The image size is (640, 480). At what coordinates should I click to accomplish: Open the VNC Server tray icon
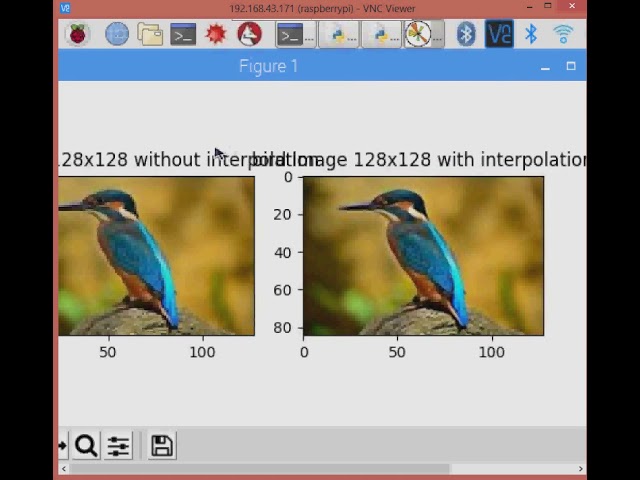[x=499, y=34]
